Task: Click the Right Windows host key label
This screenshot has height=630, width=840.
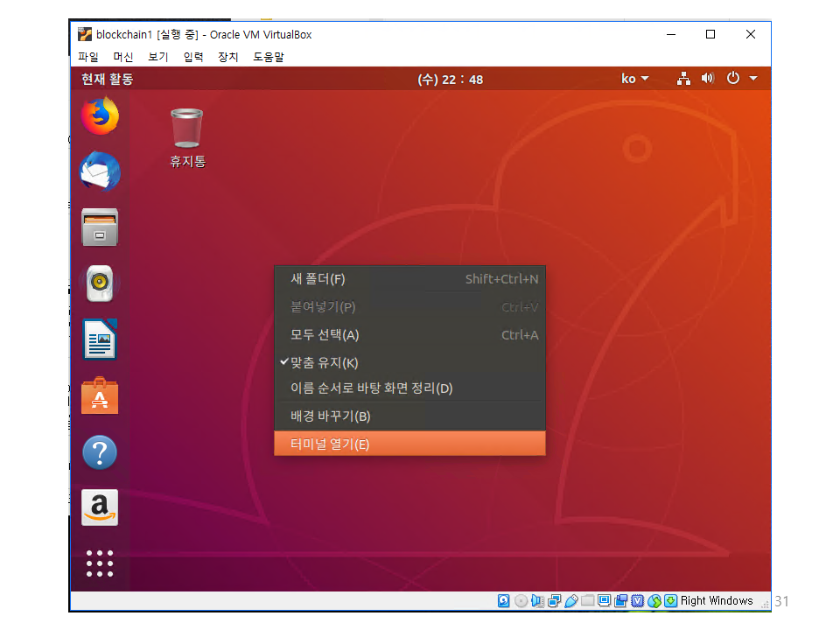Action: point(717,601)
